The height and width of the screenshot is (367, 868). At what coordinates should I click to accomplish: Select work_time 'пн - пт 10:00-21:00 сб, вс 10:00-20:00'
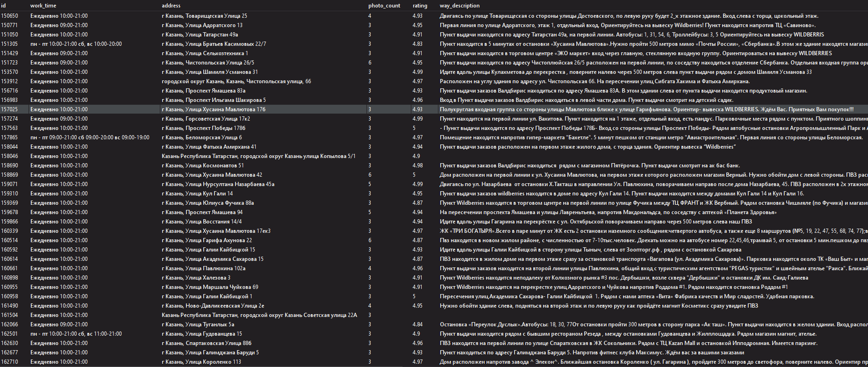(76, 44)
